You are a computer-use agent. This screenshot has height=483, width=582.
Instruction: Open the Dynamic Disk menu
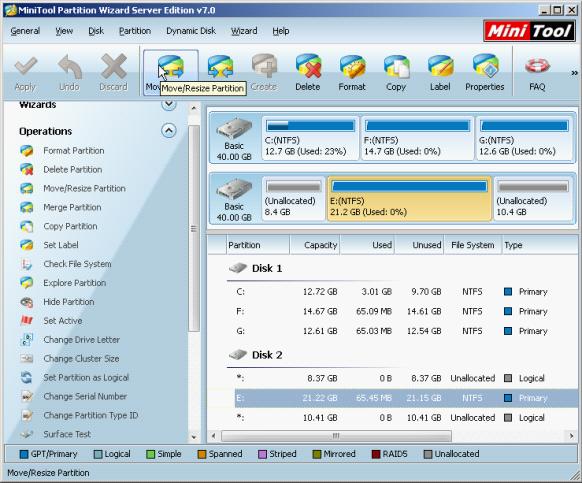[x=191, y=31]
